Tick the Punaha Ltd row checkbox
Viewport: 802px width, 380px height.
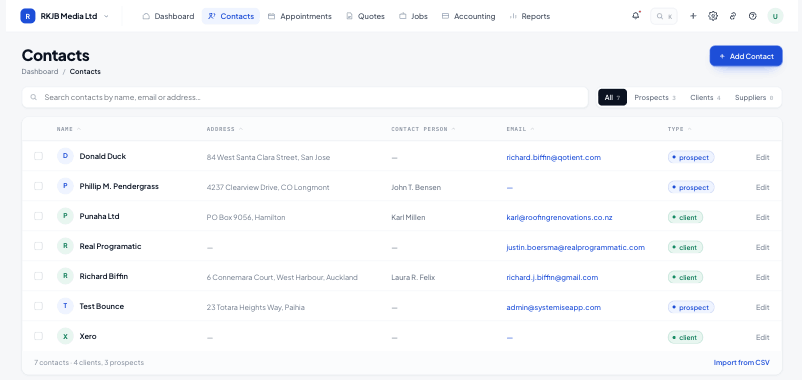coord(38,216)
